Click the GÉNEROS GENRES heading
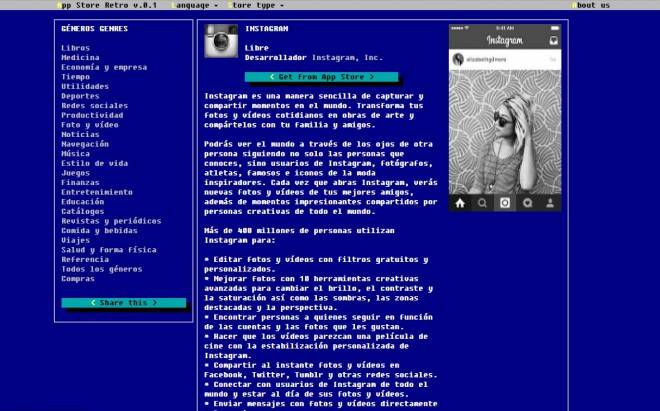This screenshot has width=660, height=411. (x=94, y=29)
